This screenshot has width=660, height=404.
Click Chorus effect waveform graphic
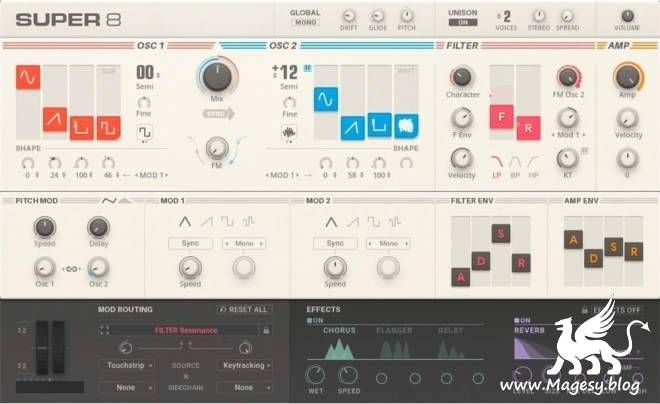pyautogui.click(x=339, y=349)
